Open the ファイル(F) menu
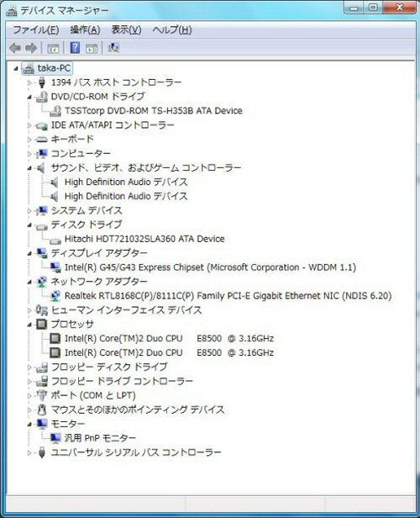Viewport: 420px width, 518px height. point(35,30)
